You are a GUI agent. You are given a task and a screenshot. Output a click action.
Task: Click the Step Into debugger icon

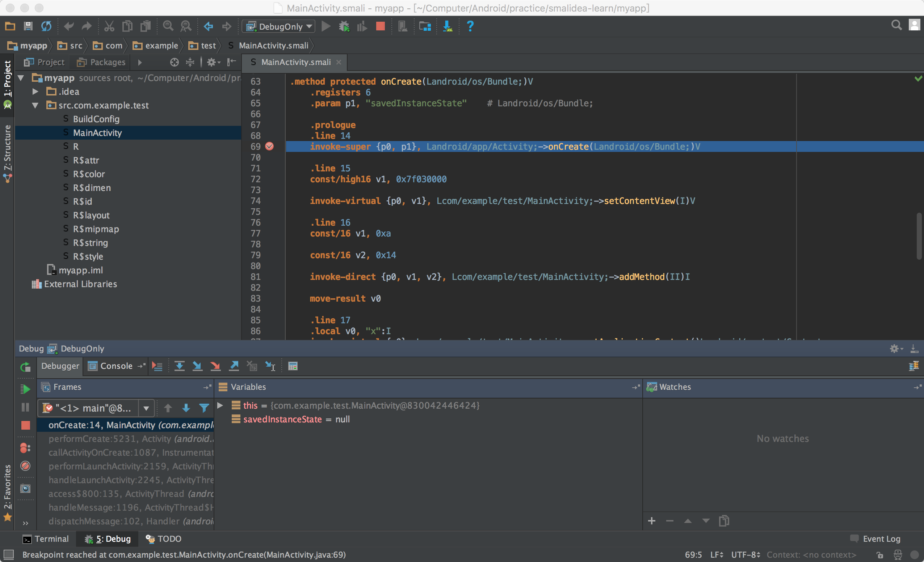click(x=197, y=366)
